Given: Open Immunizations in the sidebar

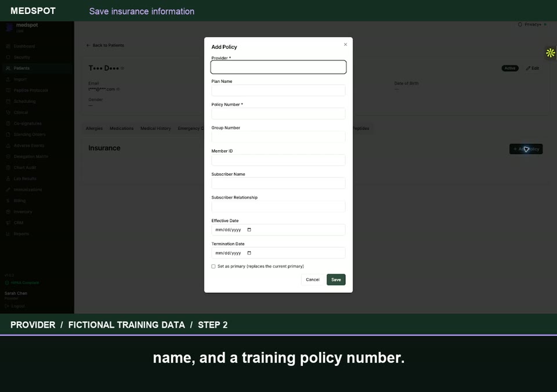Looking at the screenshot, I should click(x=28, y=190).
